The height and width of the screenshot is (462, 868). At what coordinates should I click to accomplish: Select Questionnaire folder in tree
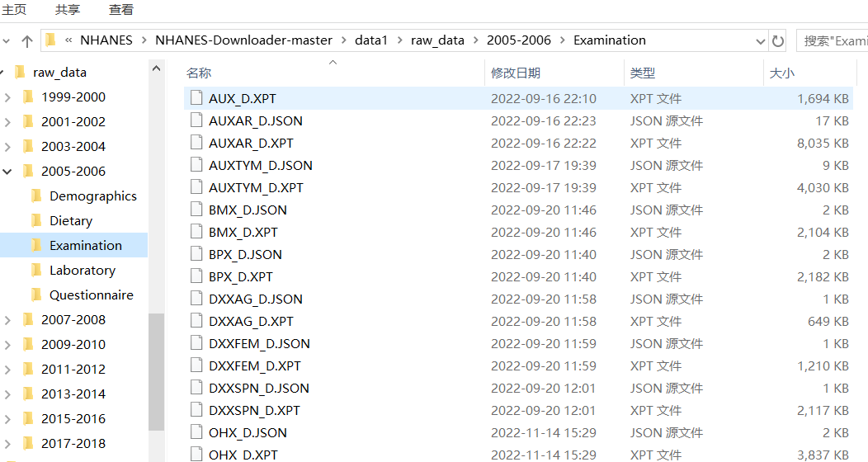(x=92, y=295)
